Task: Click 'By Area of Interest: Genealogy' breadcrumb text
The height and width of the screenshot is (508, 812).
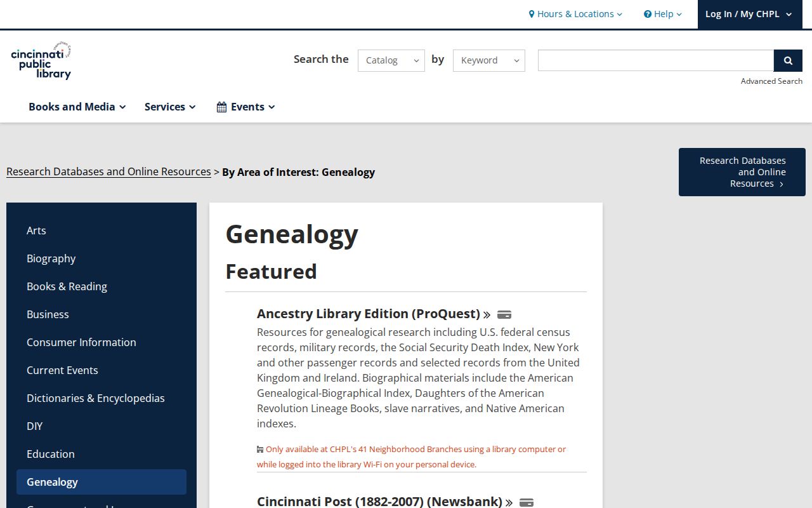Action: click(x=298, y=172)
